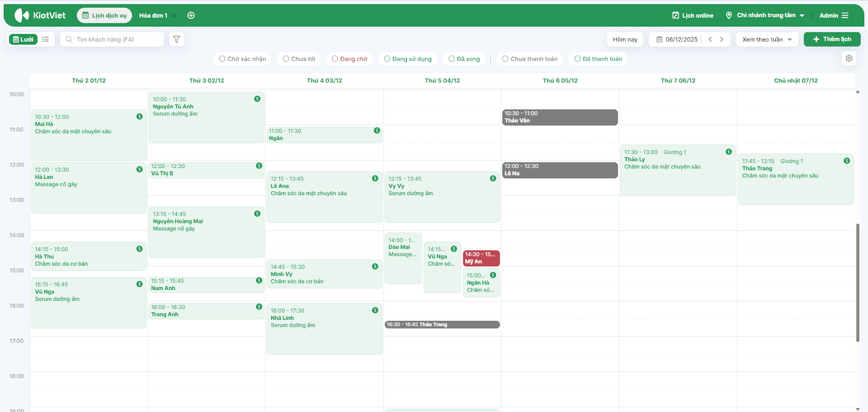This screenshot has height=412, width=868.
Task: Select Chủ nhật 07/12 day header
Action: [x=796, y=81]
